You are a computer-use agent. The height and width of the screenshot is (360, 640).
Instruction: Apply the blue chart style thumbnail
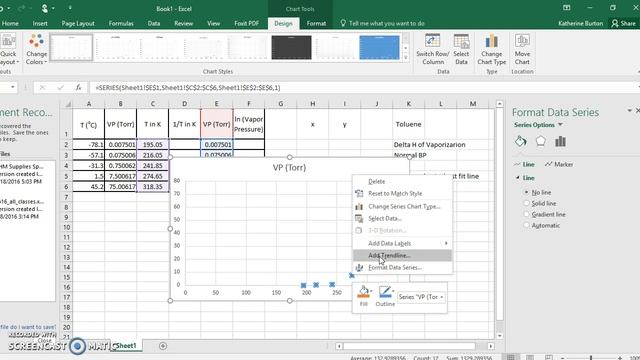pyautogui.click(x=379, y=47)
